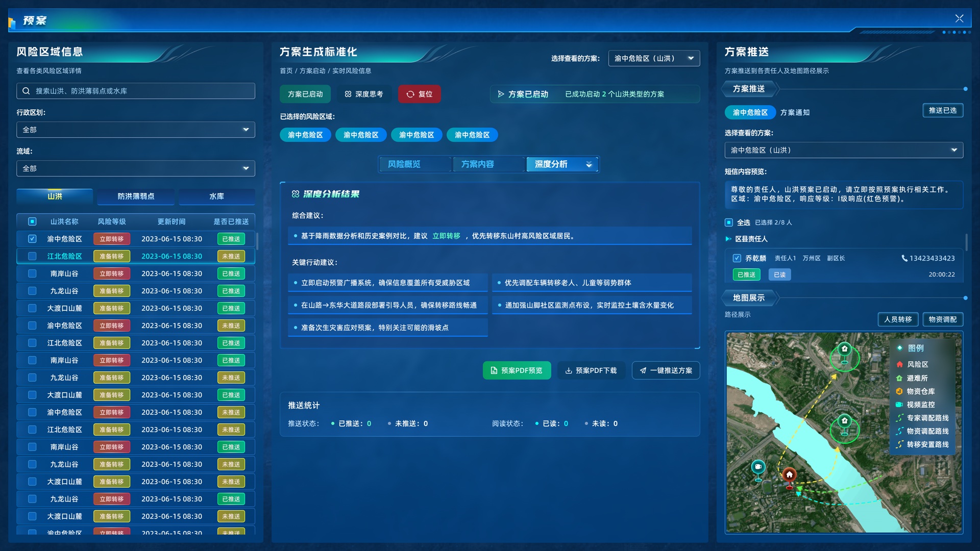Click the risk list vertical scrollbar
This screenshot has height=551, width=980.
257,241
